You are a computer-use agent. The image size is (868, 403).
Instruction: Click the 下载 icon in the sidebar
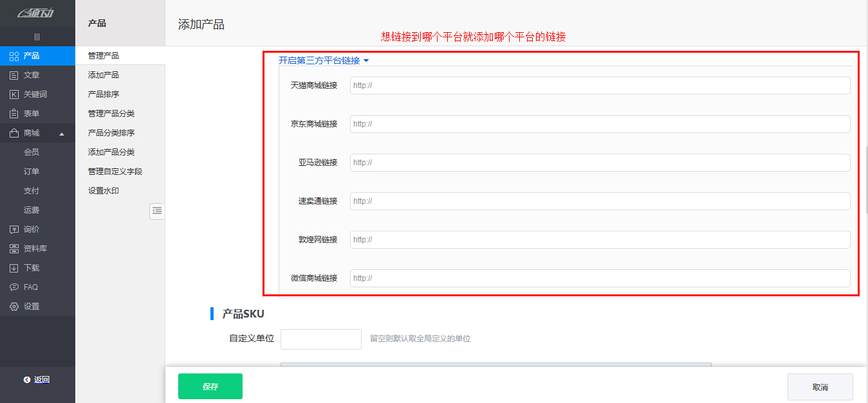click(14, 267)
